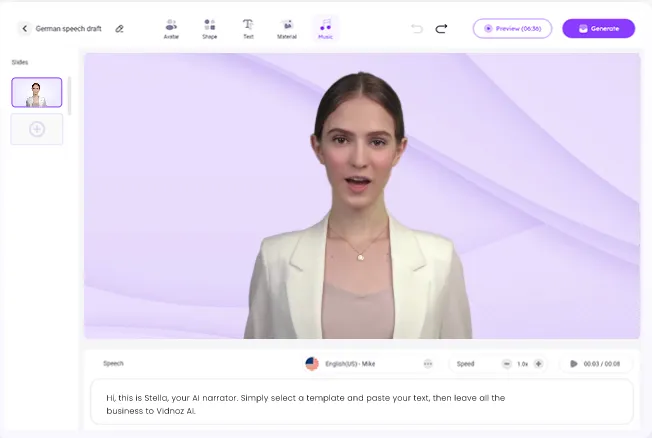This screenshot has height=438, width=652.
Task: Click the Speech label
Action: tap(113, 364)
